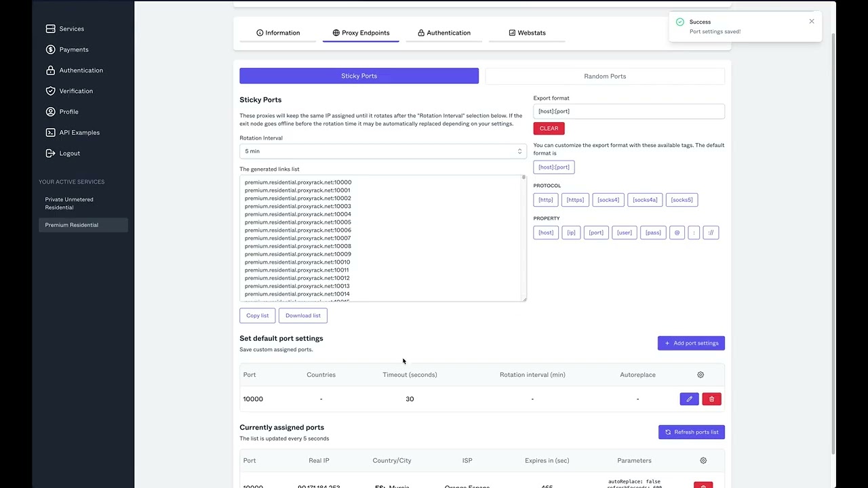
Task: Click Countries column header
Action: tap(321, 375)
